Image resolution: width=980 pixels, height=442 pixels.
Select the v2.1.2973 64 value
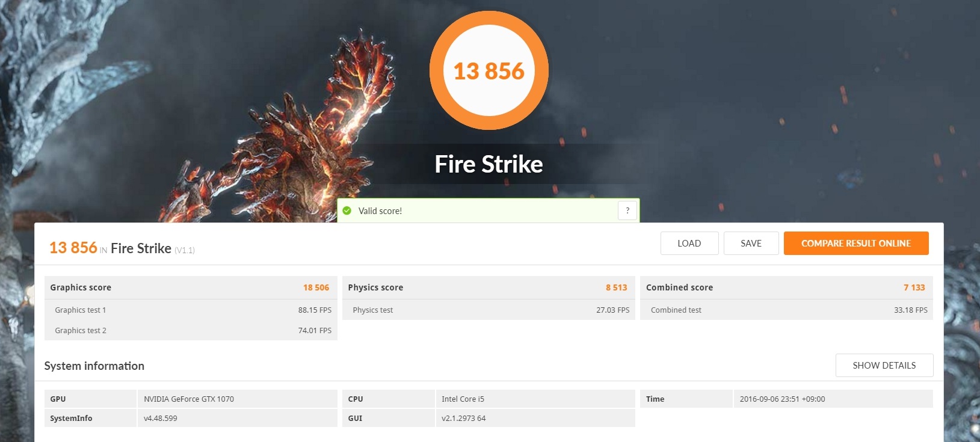click(464, 418)
